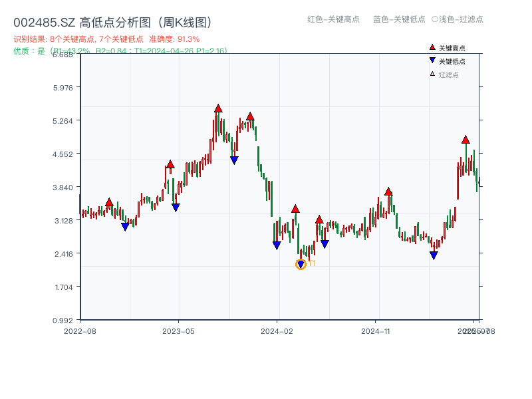This screenshot has width=532, height=399.
Task: Click the 2022-08 x-axis label
Action: [80, 331]
